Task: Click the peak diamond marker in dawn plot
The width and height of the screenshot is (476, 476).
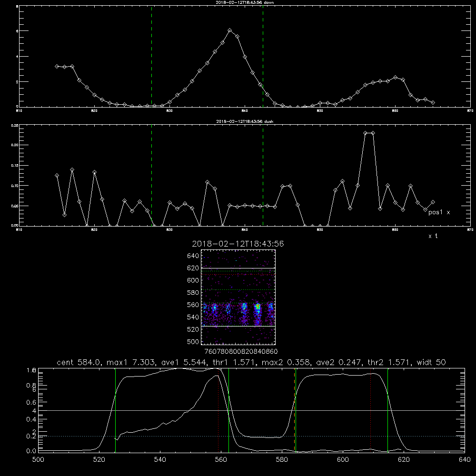Action: click(230, 30)
